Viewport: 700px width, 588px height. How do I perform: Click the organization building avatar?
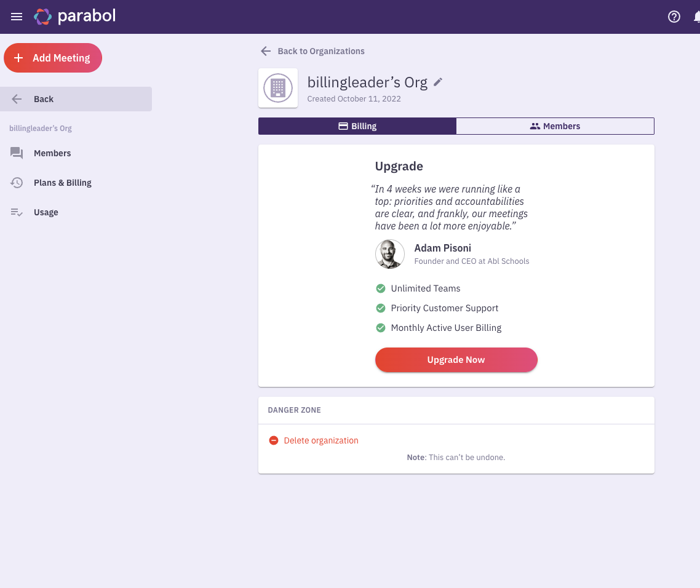[x=277, y=87]
